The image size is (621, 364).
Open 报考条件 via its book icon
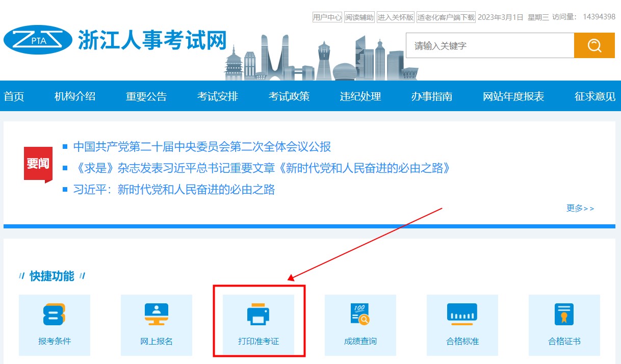point(55,315)
